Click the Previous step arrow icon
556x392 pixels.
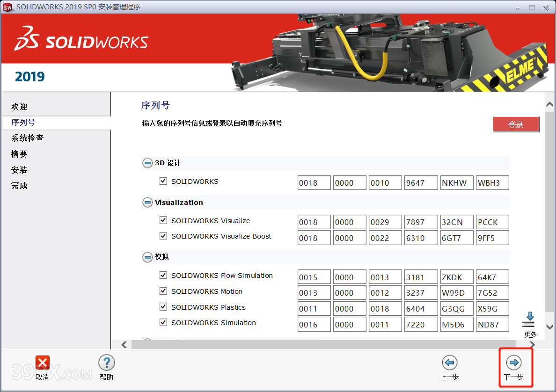[x=449, y=363]
